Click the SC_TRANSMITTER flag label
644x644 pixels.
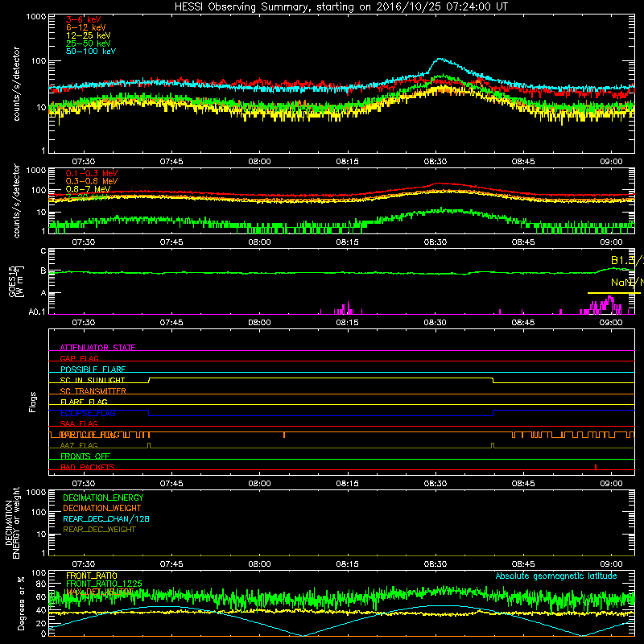tap(93, 391)
